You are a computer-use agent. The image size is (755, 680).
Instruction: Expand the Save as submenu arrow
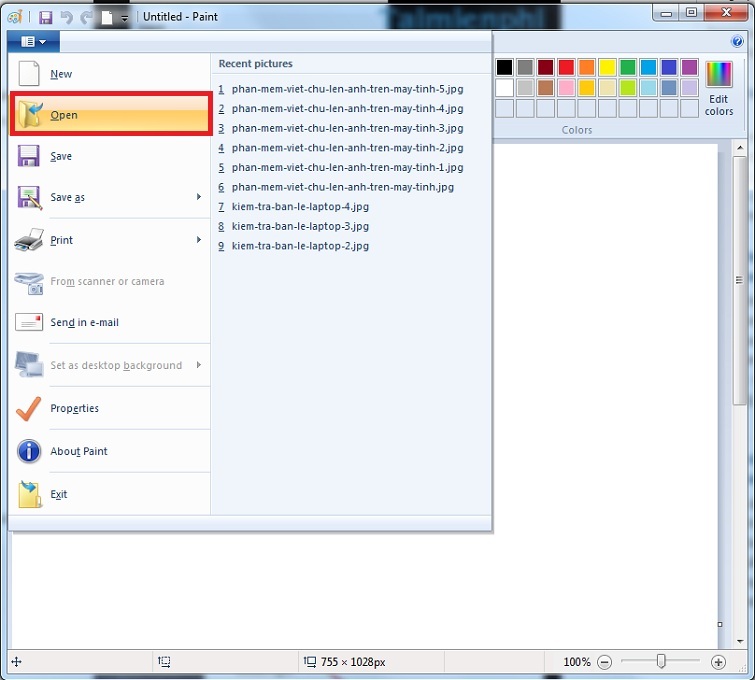click(x=199, y=197)
